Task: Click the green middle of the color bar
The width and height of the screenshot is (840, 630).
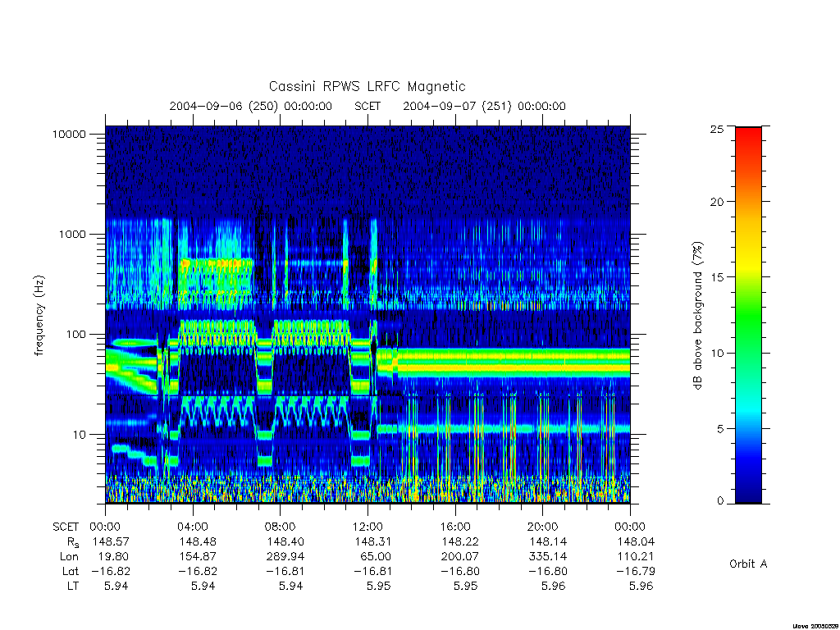Action: (748, 322)
